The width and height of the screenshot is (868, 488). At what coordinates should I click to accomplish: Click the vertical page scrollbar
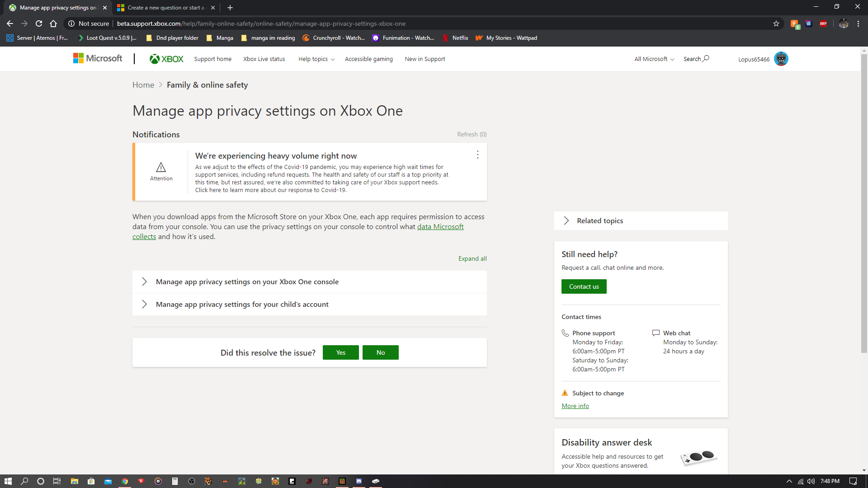[x=864, y=203]
